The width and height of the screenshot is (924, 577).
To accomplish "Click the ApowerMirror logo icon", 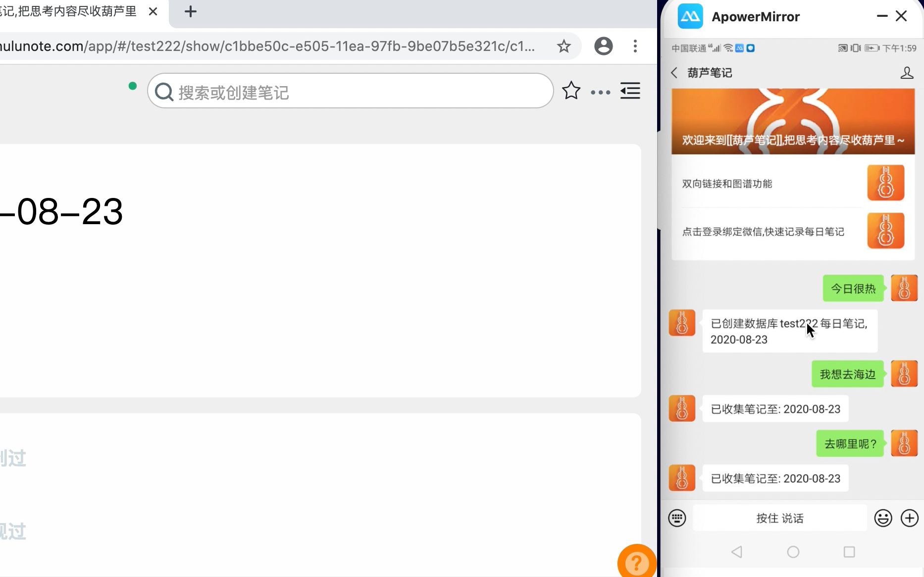I will [x=690, y=16].
